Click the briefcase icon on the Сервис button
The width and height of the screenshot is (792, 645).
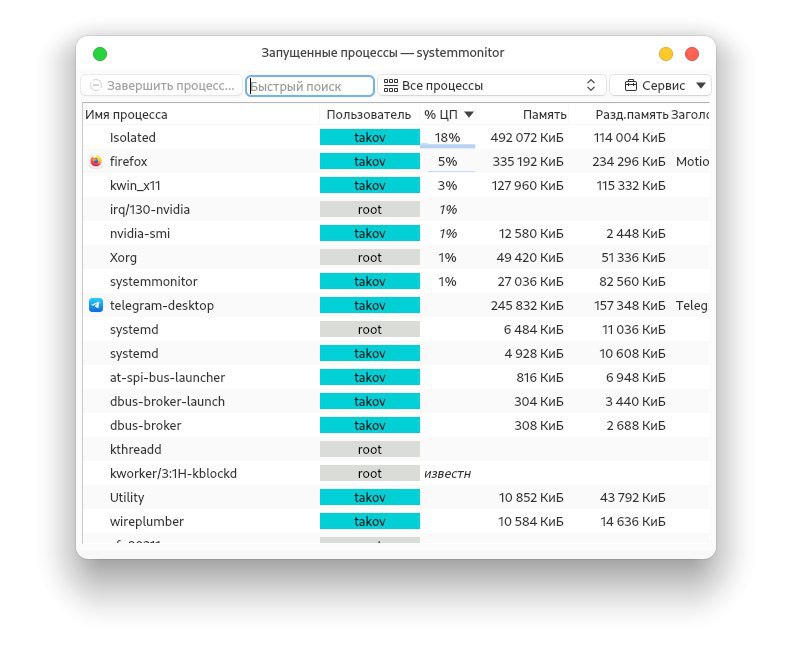pyautogui.click(x=630, y=86)
